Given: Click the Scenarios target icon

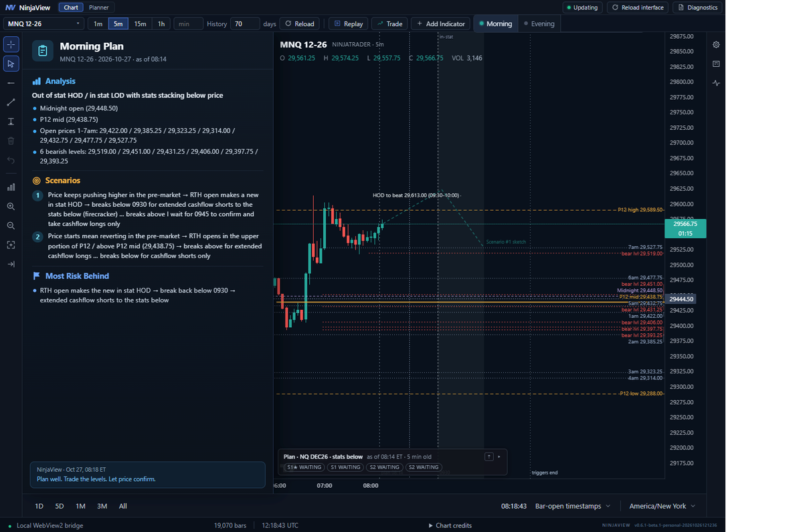Looking at the screenshot, I should [36, 181].
